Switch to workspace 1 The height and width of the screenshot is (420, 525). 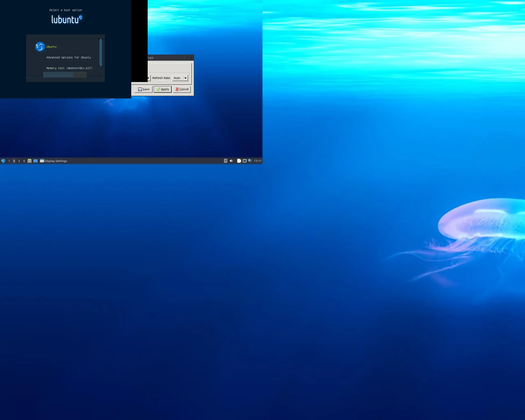click(9, 161)
